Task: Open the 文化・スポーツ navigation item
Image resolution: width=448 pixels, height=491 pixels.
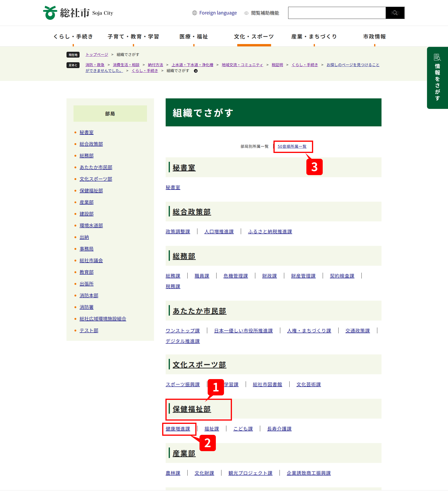Action: pyautogui.click(x=254, y=37)
